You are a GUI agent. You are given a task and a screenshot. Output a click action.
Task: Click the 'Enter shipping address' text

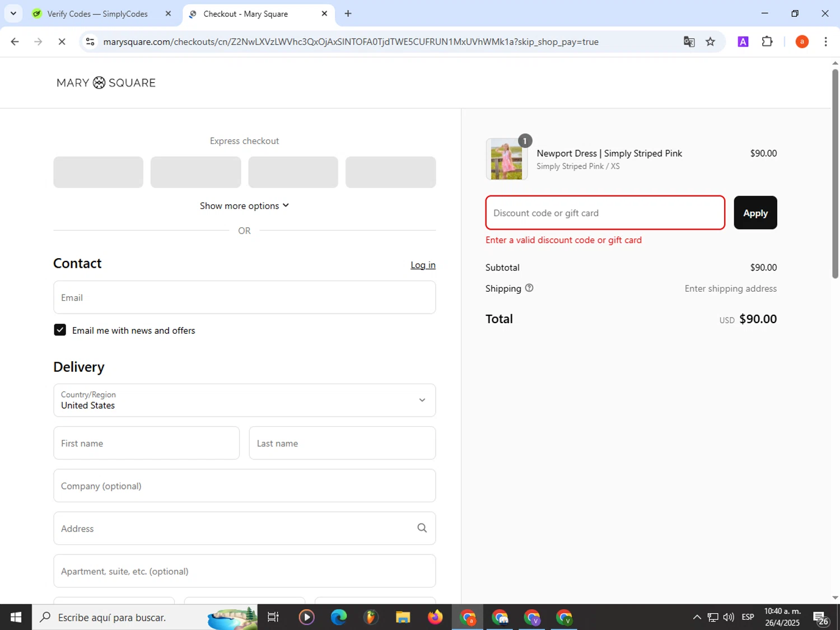tap(730, 288)
